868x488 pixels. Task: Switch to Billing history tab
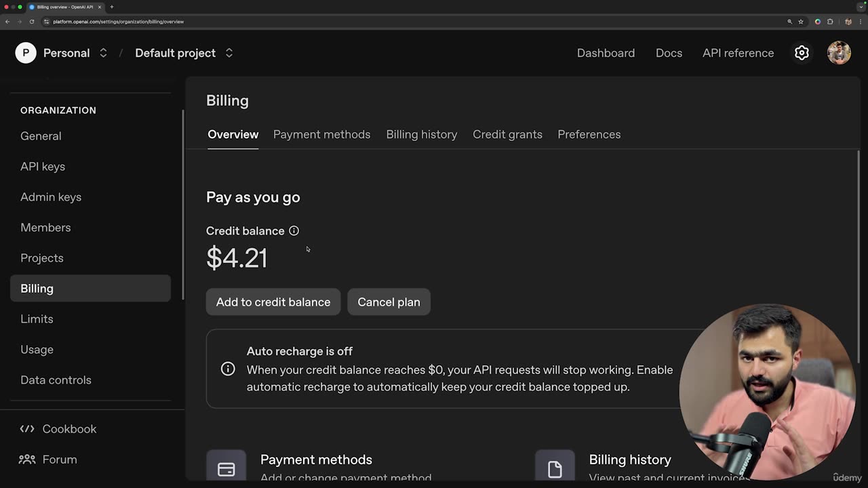click(422, 134)
